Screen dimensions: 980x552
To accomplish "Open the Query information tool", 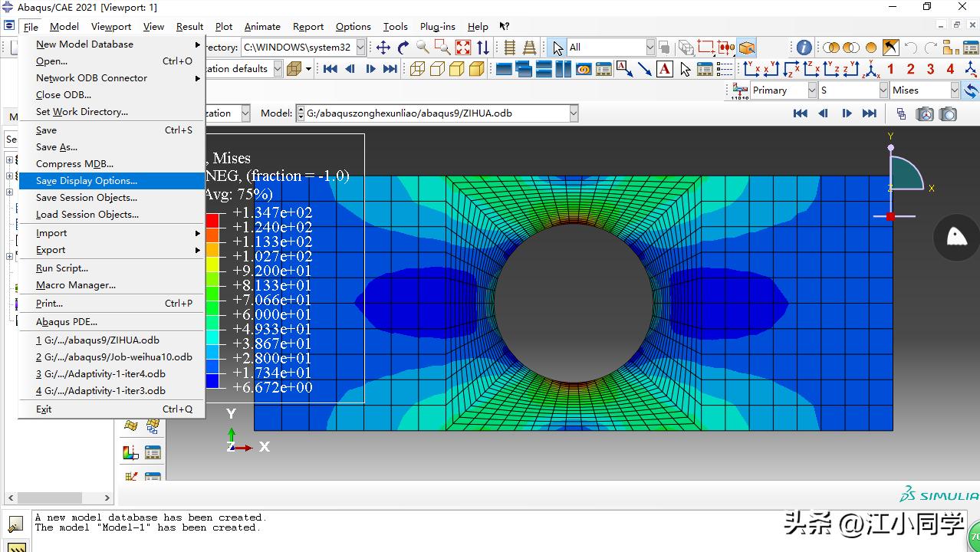I will [x=804, y=48].
